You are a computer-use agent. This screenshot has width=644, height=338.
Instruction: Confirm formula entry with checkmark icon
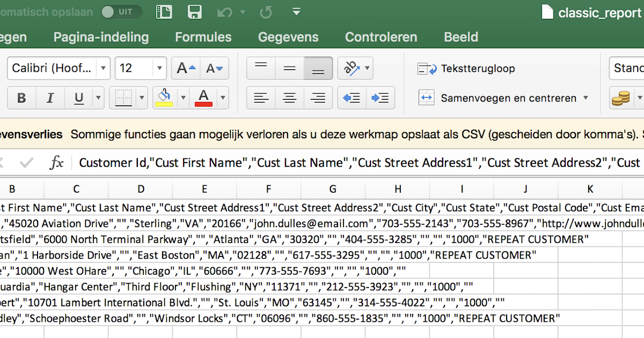[x=26, y=163]
